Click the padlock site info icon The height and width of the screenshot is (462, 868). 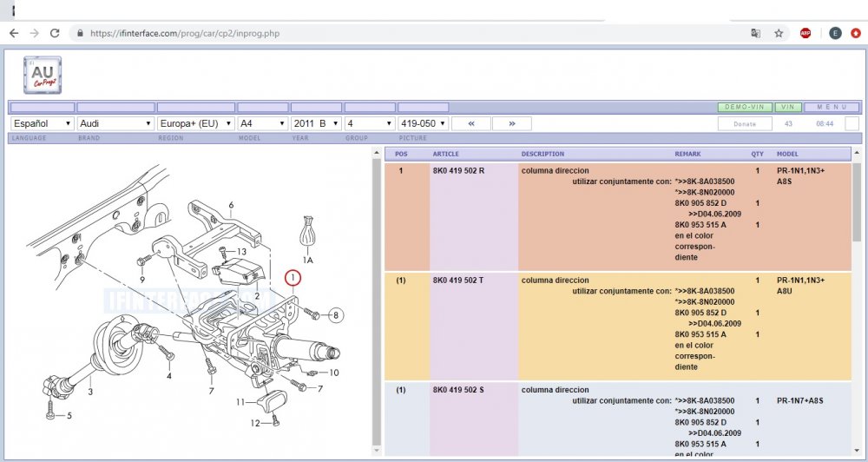(x=80, y=33)
